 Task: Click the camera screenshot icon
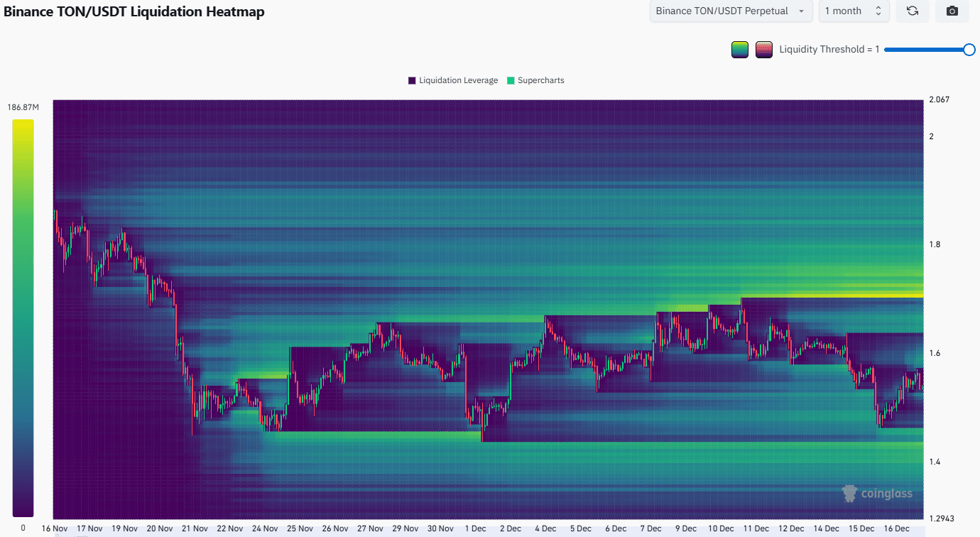(x=952, y=11)
